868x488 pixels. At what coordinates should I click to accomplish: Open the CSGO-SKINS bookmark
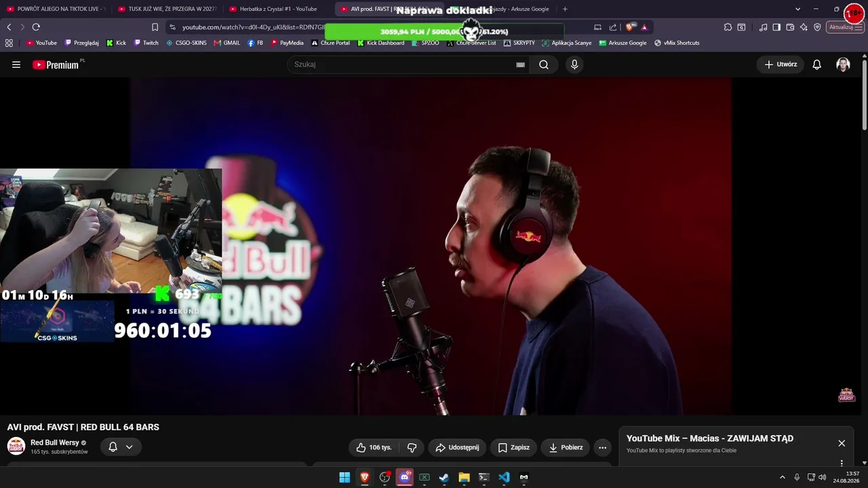click(186, 43)
